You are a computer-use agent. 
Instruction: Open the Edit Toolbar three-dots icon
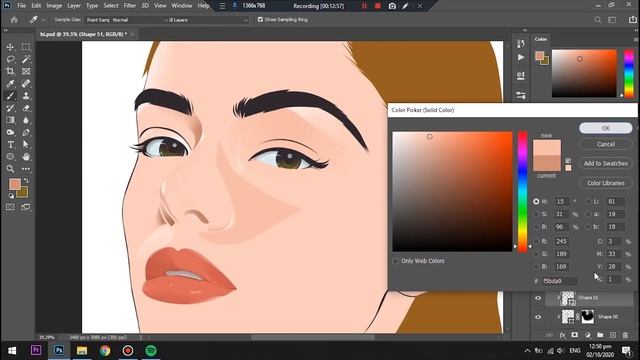[26, 169]
